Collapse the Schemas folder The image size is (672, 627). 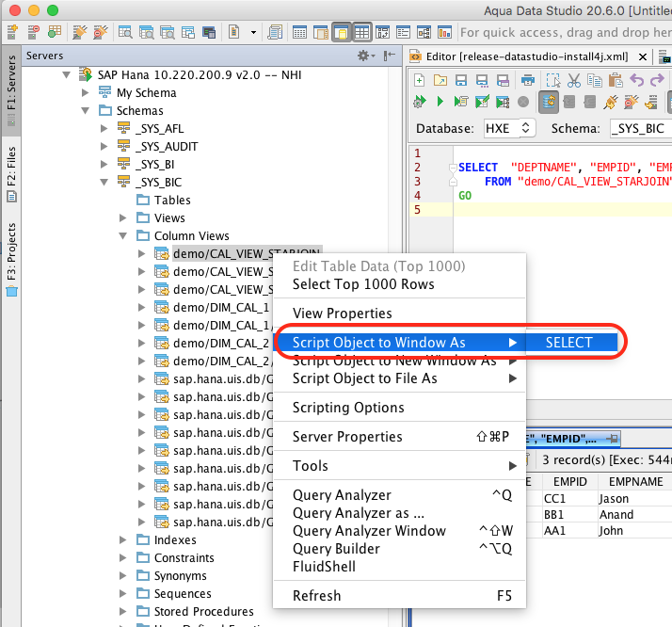pos(86,110)
